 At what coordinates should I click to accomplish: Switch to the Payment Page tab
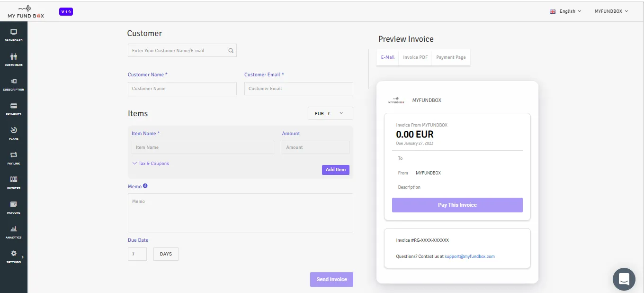(451, 57)
